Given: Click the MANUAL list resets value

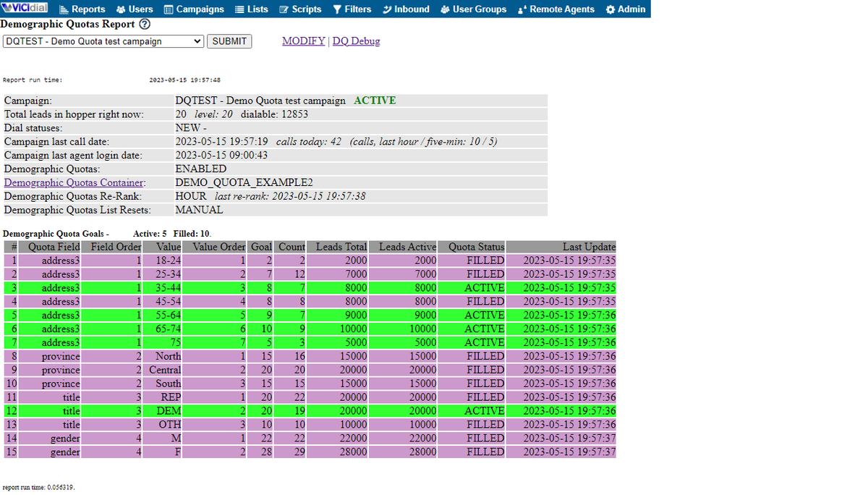Looking at the screenshot, I should [x=199, y=210].
